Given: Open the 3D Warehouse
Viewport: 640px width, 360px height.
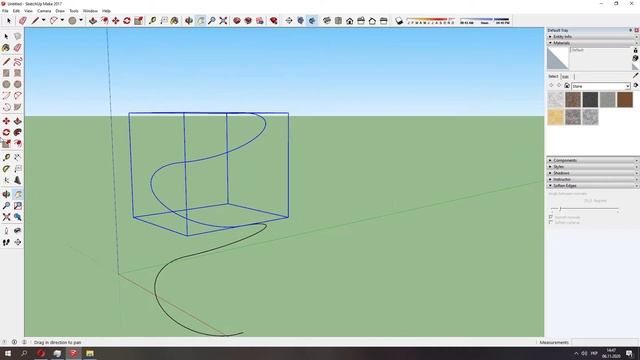Looking at the screenshot, I should point(237,20).
